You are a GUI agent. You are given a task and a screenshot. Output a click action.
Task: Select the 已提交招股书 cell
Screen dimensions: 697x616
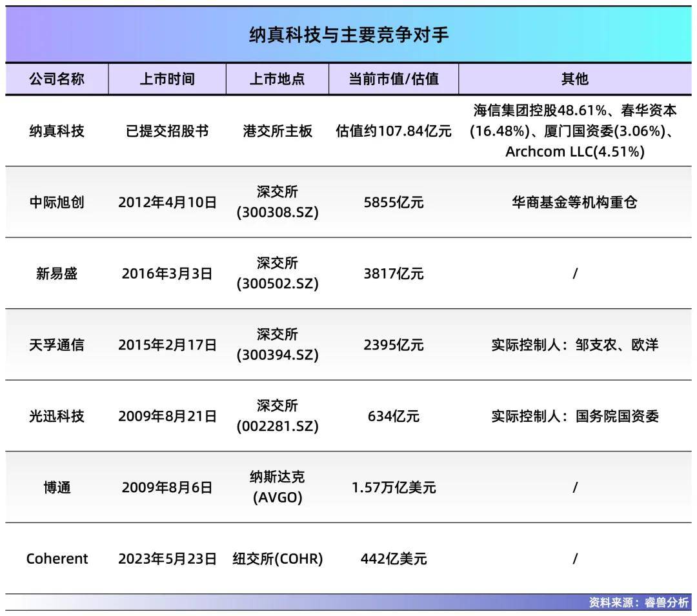click(x=167, y=131)
